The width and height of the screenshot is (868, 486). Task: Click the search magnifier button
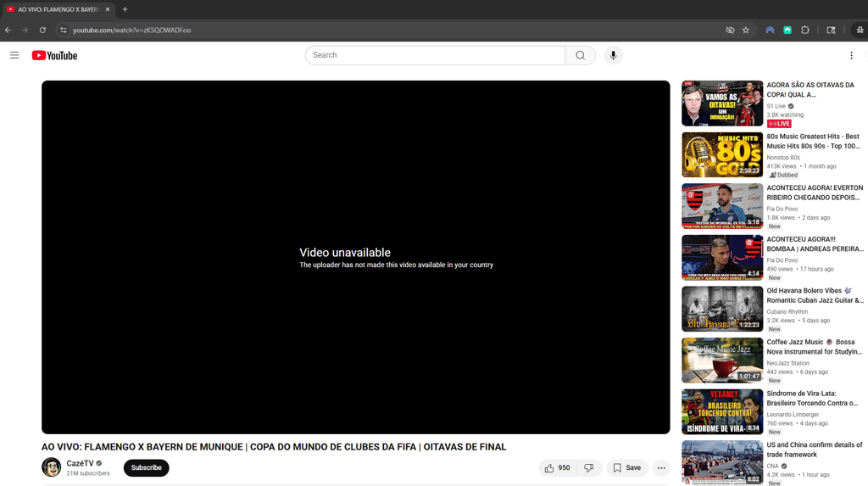click(x=580, y=55)
